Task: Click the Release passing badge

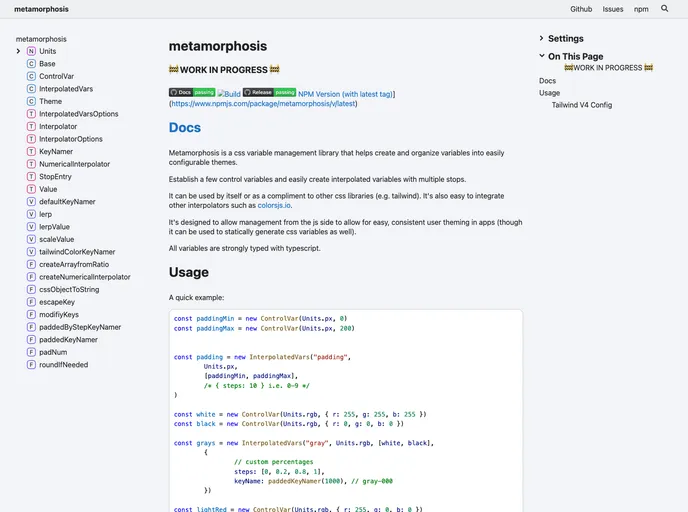Action: click(269, 92)
